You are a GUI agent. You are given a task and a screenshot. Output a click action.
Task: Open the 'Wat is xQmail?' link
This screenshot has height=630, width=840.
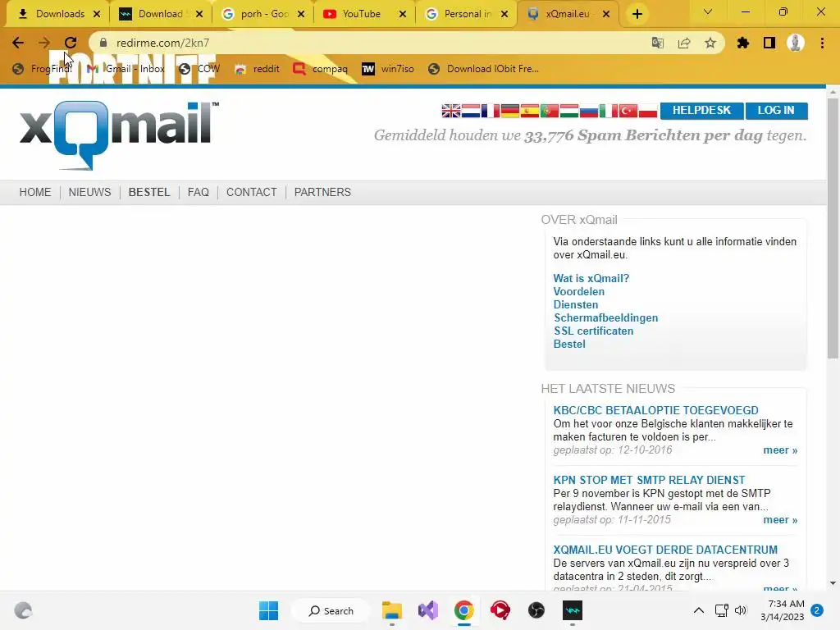tap(591, 279)
